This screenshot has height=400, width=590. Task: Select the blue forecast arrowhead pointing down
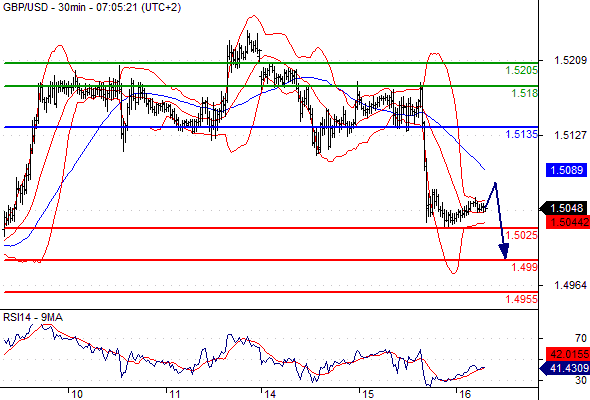click(x=504, y=251)
